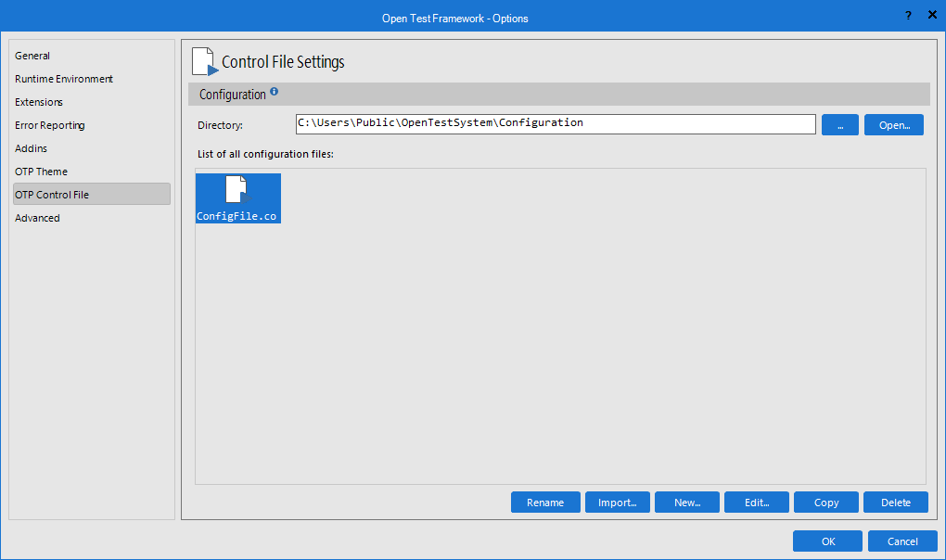Rename the selected configuration file

pyautogui.click(x=545, y=502)
